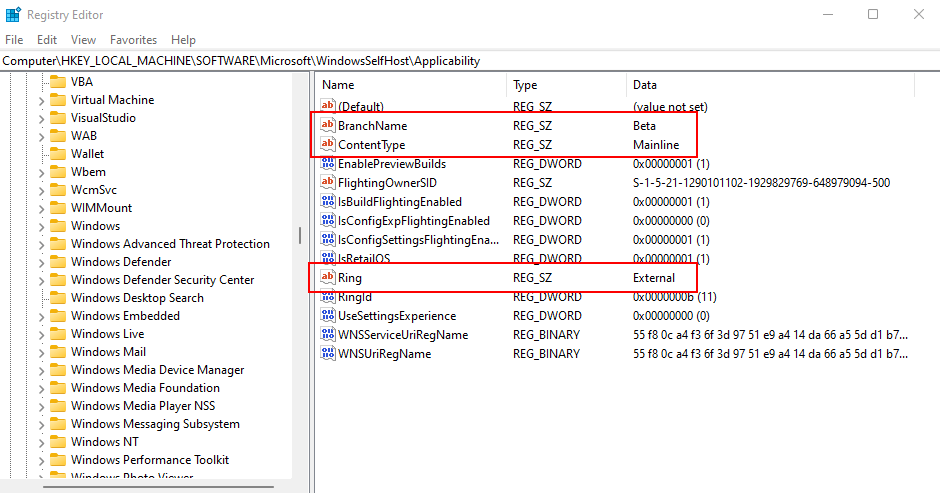This screenshot has height=493, width=940.
Task: Click the Windows Defender folder icon
Action: click(x=58, y=261)
